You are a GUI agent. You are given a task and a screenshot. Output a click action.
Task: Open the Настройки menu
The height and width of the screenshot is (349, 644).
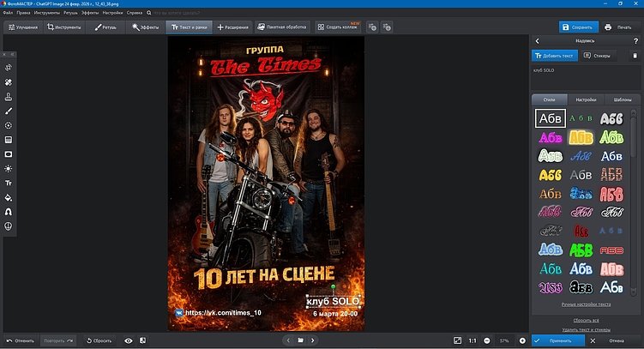click(x=112, y=13)
